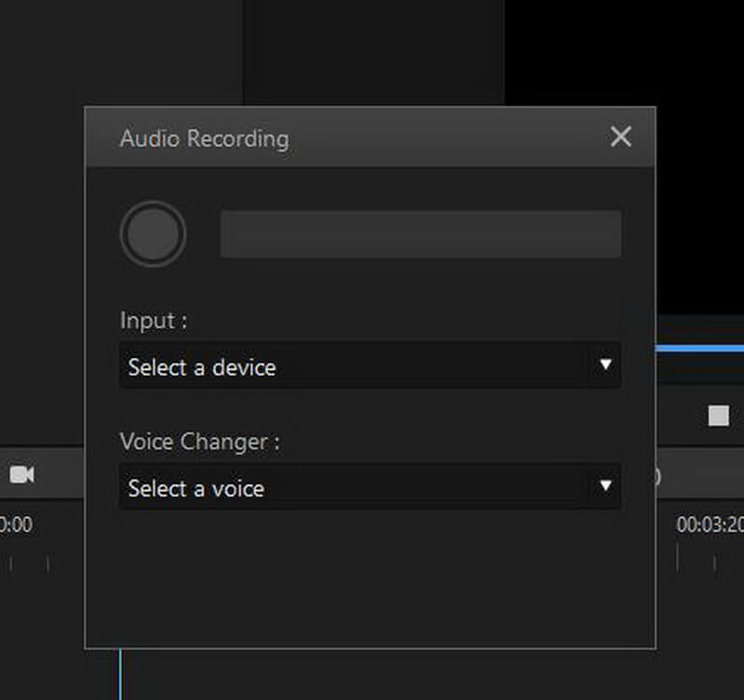Click the 'Voice Changer :' label

pos(200,442)
